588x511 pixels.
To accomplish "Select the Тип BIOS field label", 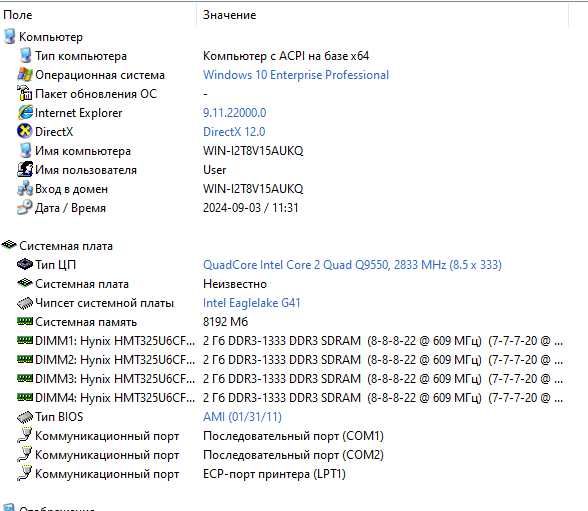I will (59, 417).
